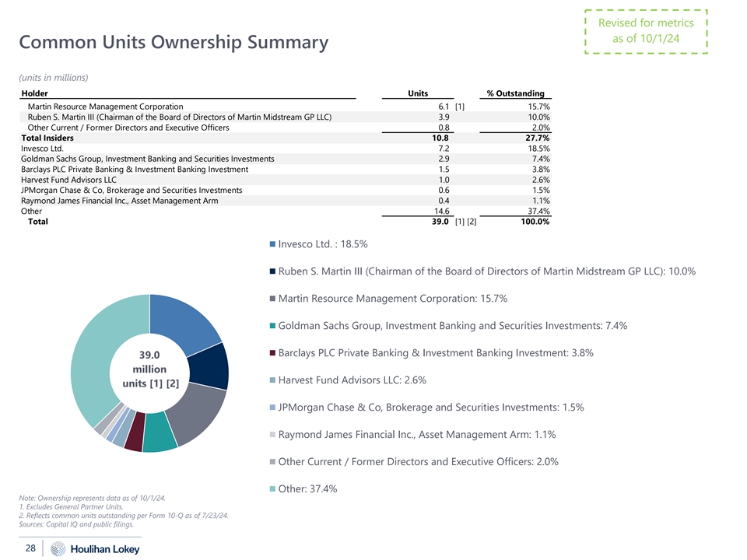Click the Barclays PLC legend color square
Screen dimensions: 747x560
pyautogui.click(x=272, y=353)
